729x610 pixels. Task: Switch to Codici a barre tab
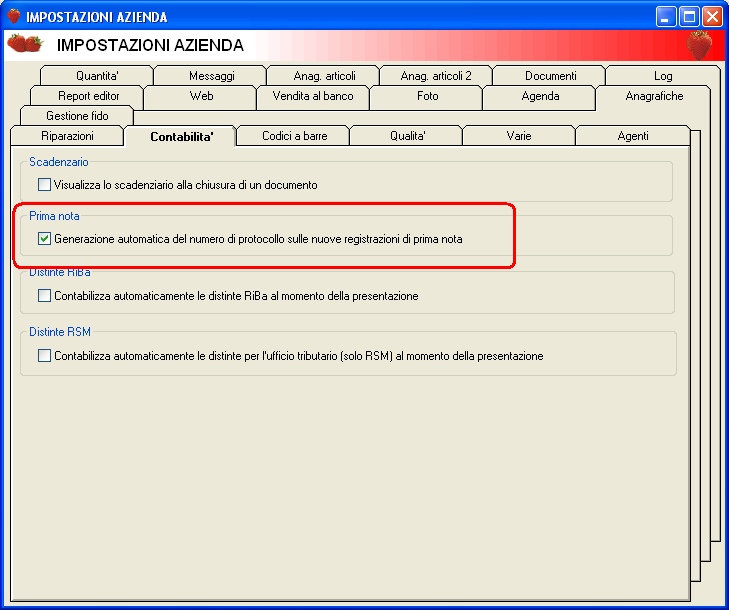point(294,136)
